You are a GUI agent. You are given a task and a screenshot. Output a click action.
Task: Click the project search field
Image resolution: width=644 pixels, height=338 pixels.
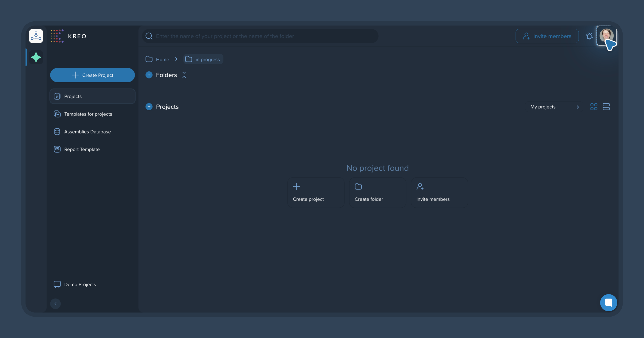pyautogui.click(x=260, y=36)
